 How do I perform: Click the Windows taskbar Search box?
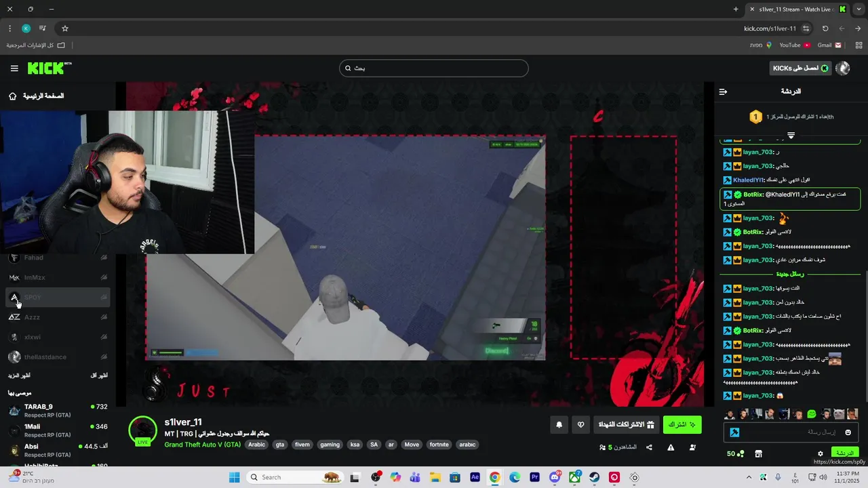(294, 477)
